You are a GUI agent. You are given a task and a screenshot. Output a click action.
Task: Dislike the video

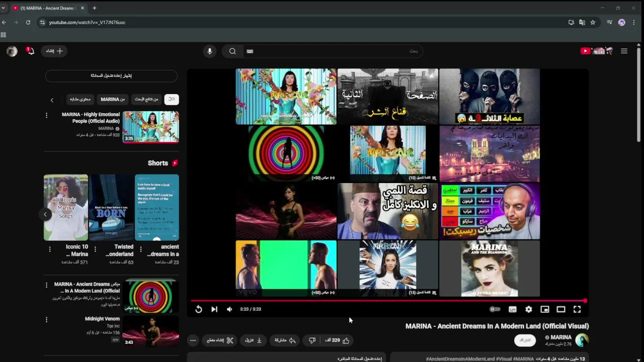[312, 340]
